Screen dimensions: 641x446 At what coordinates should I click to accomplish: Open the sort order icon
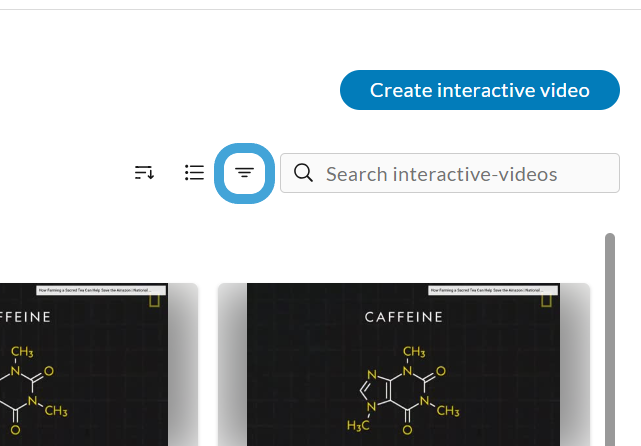[144, 173]
